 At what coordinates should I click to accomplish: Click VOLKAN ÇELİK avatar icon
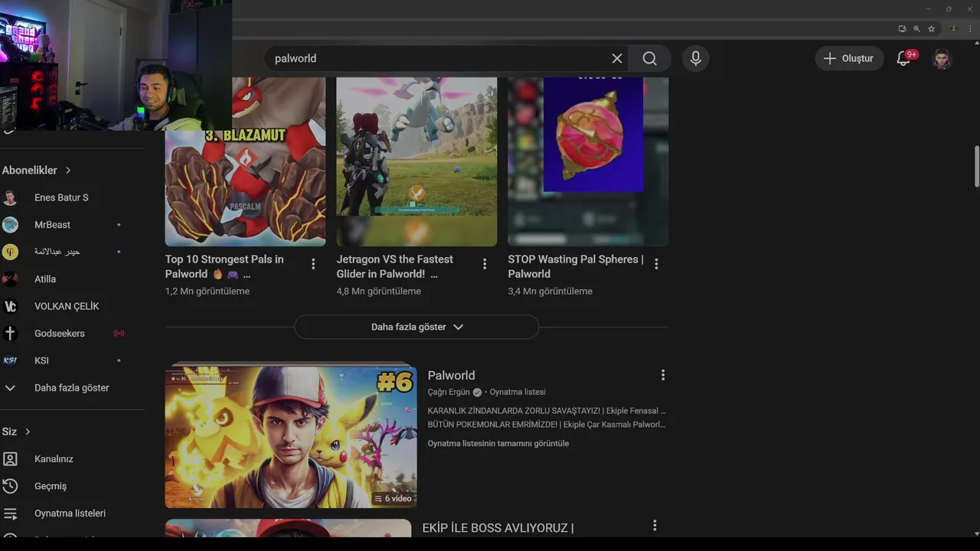click(10, 306)
